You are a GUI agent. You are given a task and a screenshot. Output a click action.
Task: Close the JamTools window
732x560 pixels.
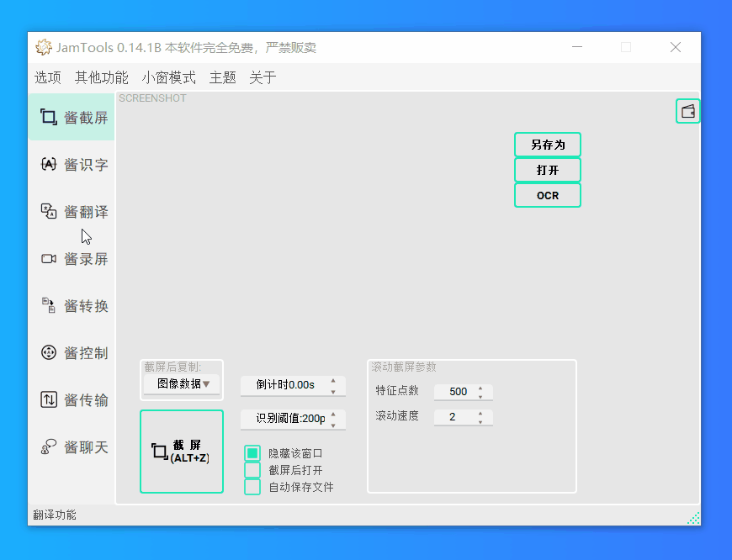pos(676,47)
